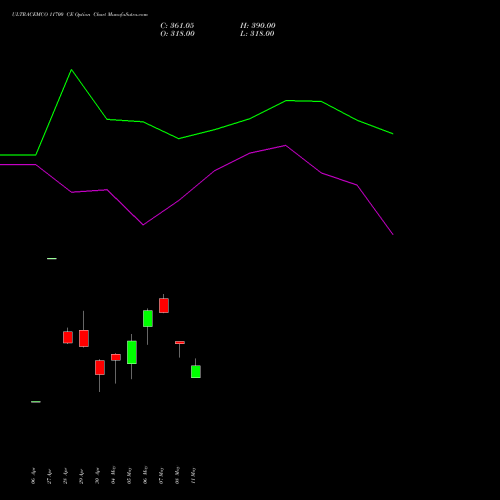The height and width of the screenshot is (500, 500).
Task: Click the 27 Apr date label
Action: pos(49,476)
